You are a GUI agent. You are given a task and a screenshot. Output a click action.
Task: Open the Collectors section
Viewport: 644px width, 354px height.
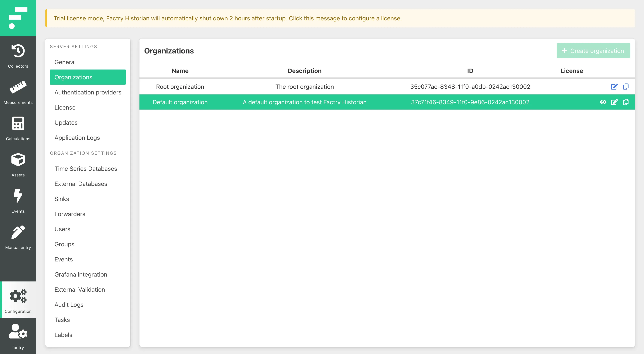pos(18,56)
